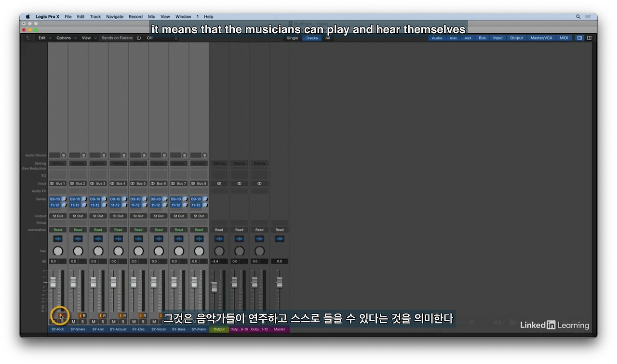Click the MIDI channel filter button

pyautogui.click(x=564, y=38)
